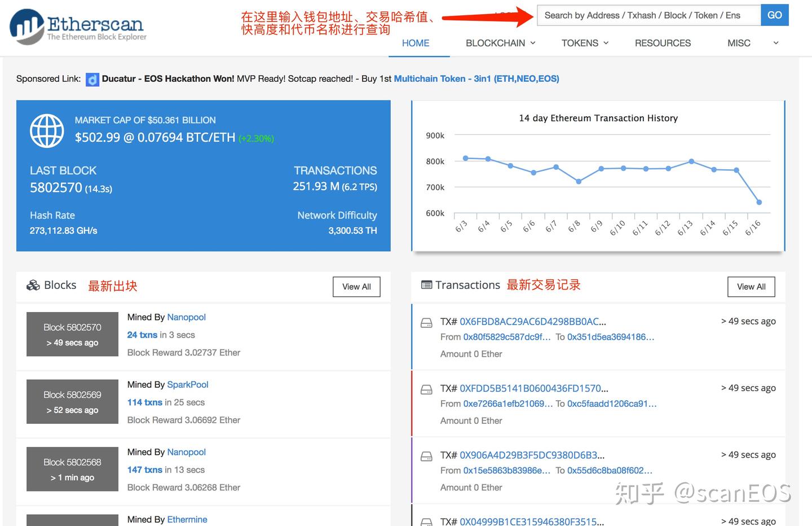Click the Etherscan logo
The image size is (812, 526).
click(77, 26)
